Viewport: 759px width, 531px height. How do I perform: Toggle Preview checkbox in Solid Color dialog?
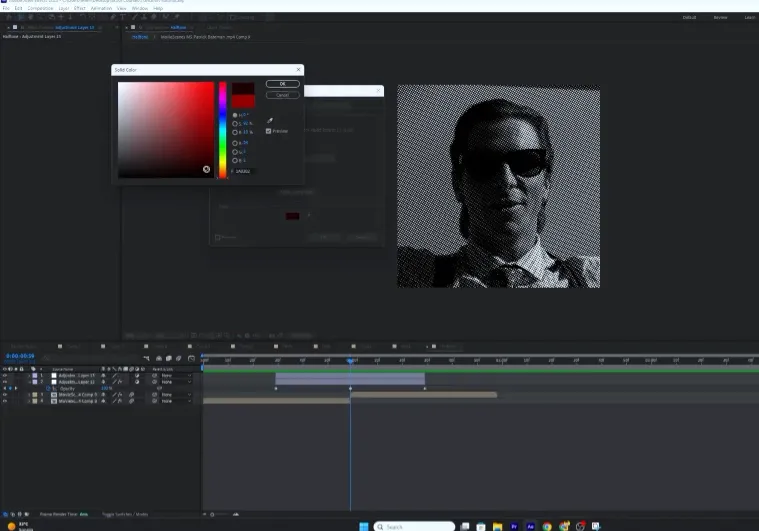click(269, 131)
